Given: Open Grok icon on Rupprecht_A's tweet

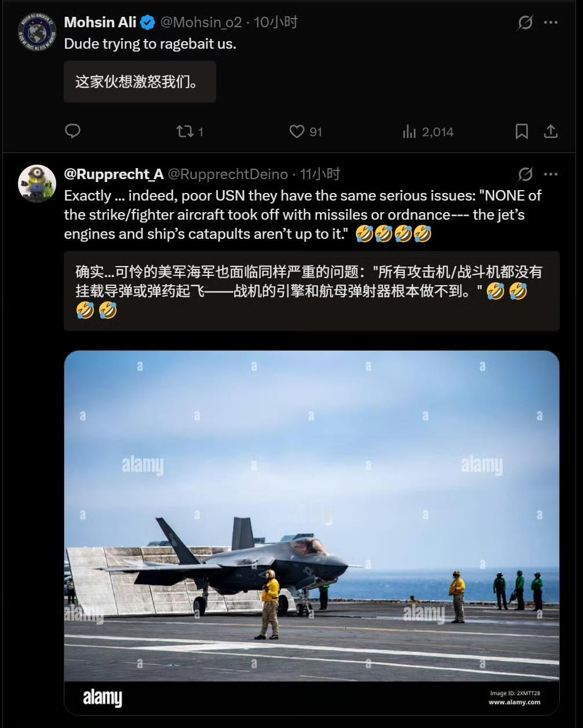Looking at the screenshot, I should (525, 174).
